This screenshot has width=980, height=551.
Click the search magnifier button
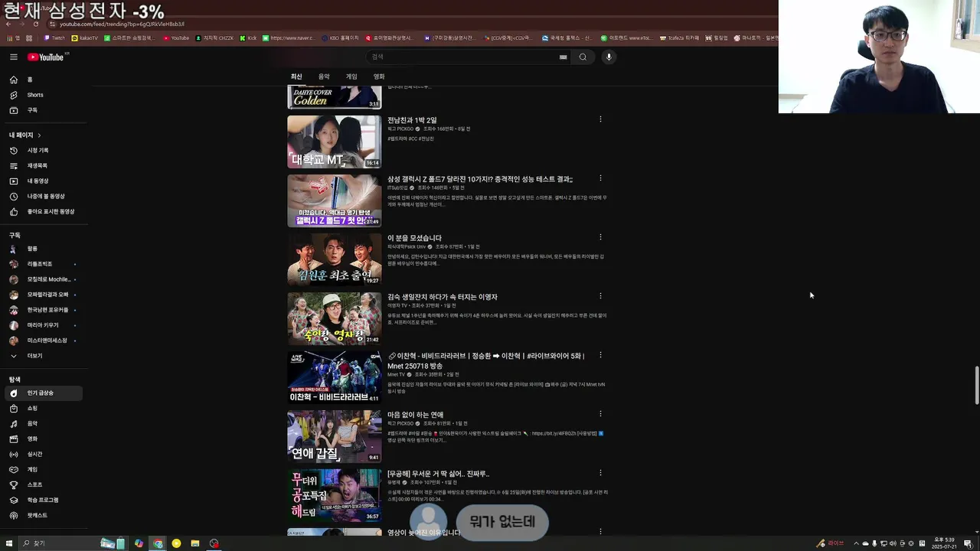pos(583,57)
